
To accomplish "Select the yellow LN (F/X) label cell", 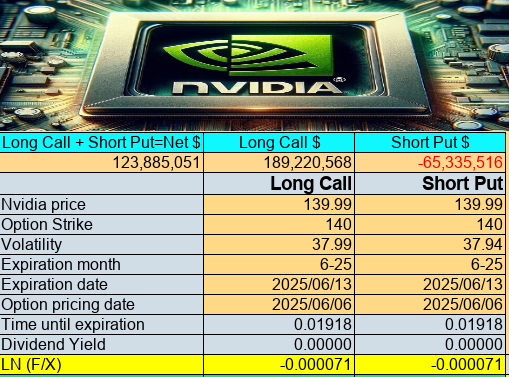I will (x=101, y=364).
